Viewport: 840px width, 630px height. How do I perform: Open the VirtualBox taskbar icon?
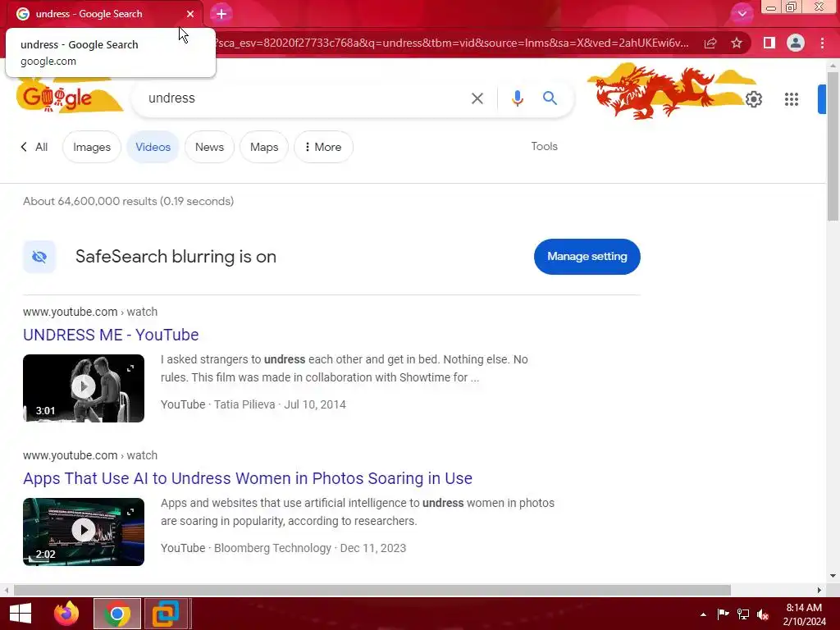166,614
